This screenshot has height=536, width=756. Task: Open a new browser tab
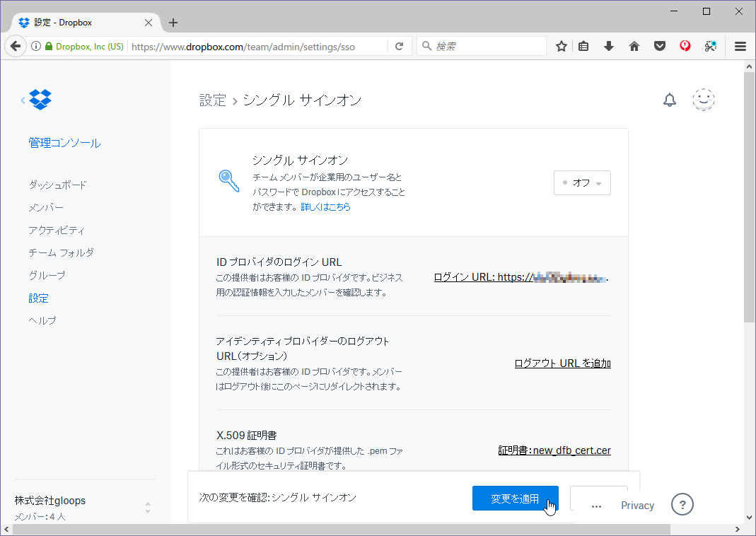[x=173, y=23]
